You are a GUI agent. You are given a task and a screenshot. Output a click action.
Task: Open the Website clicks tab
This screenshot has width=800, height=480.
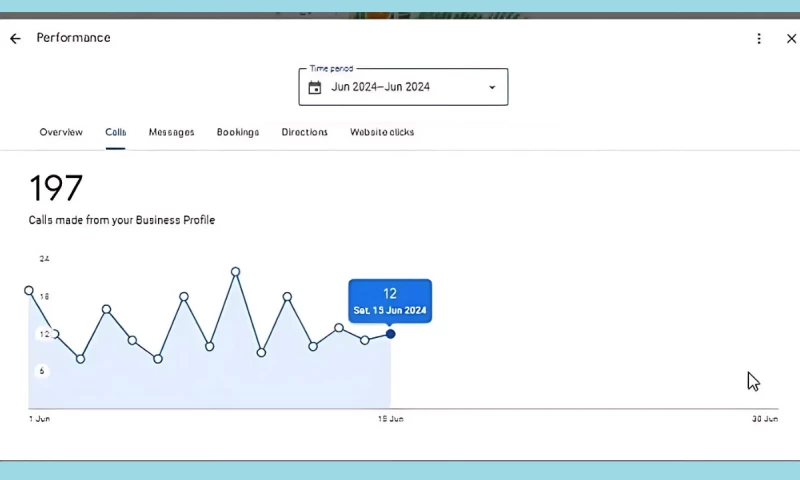tap(382, 132)
